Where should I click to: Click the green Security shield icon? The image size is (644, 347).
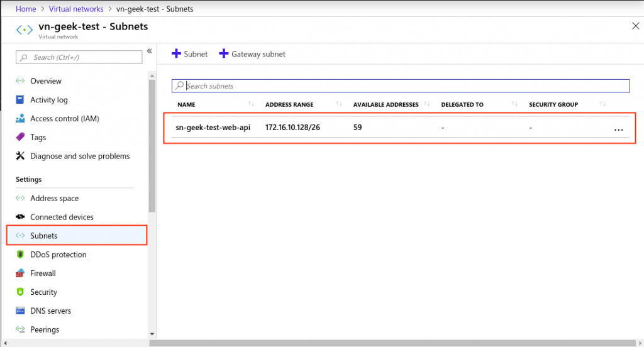pos(20,292)
